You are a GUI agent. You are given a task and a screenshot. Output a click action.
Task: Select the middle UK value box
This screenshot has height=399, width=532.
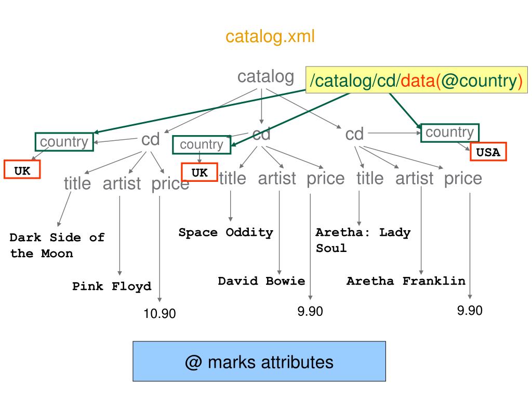[199, 172]
